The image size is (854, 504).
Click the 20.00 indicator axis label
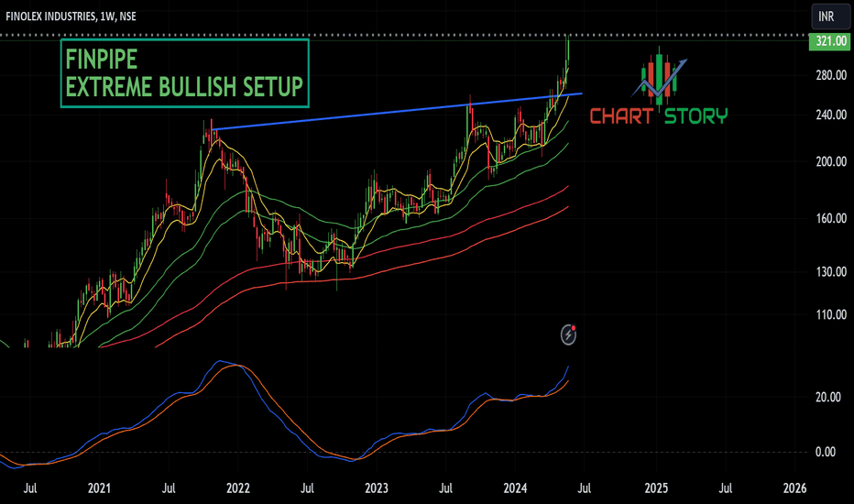pyautogui.click(x=828, y=397)
